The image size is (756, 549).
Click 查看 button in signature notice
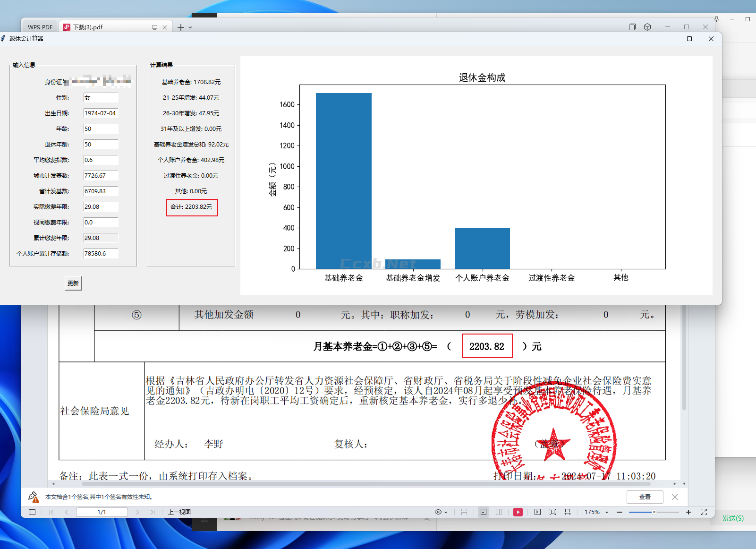[645, 497]
